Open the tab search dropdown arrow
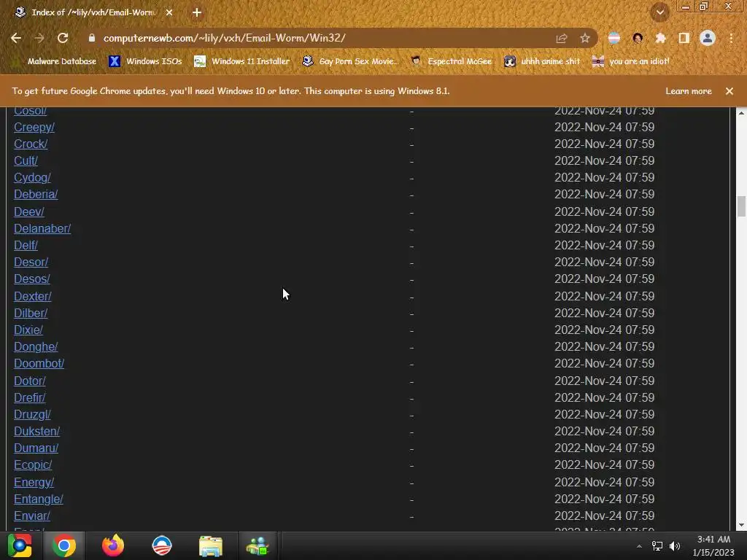This screenshot has height=560, width=747. (x=660, y=13)
